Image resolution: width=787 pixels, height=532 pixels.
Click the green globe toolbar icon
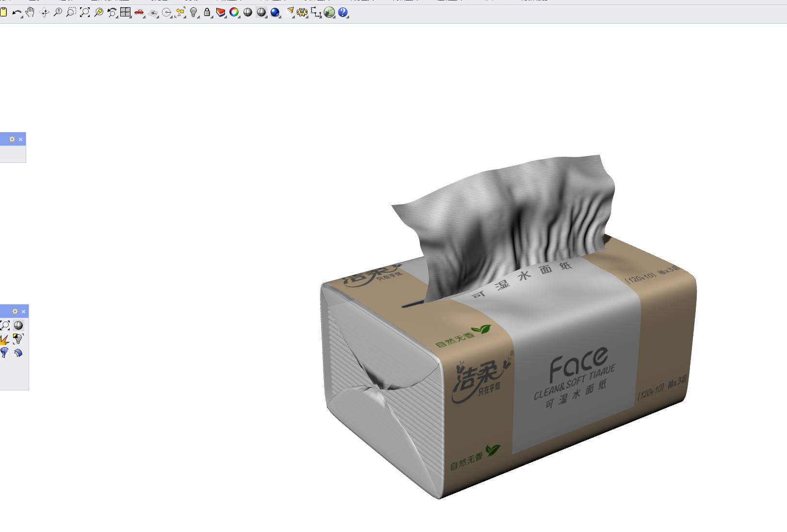point(329,12)
